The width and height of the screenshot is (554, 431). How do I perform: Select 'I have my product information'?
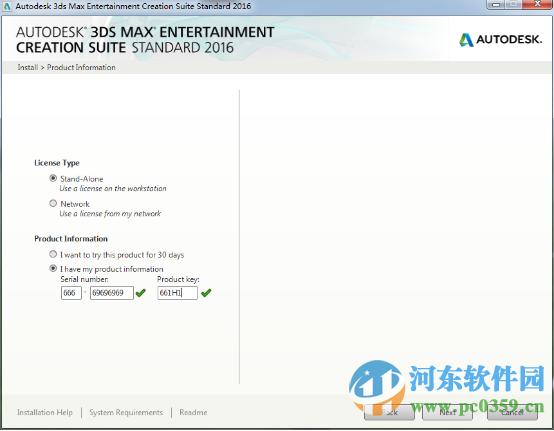click(53, 268)
